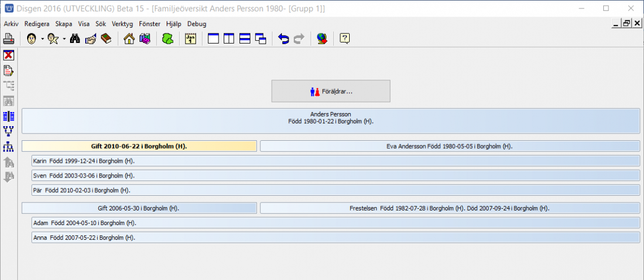Select the stacked horizontal window layout icon

pyautogui.click(x=245, y=39)
